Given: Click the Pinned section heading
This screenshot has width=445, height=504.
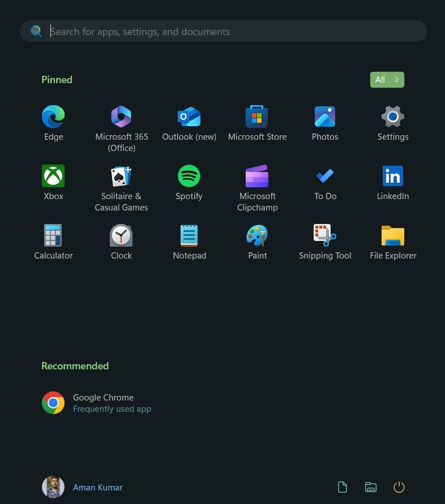Looking at the screenshot, I should [x=57, y=80].
